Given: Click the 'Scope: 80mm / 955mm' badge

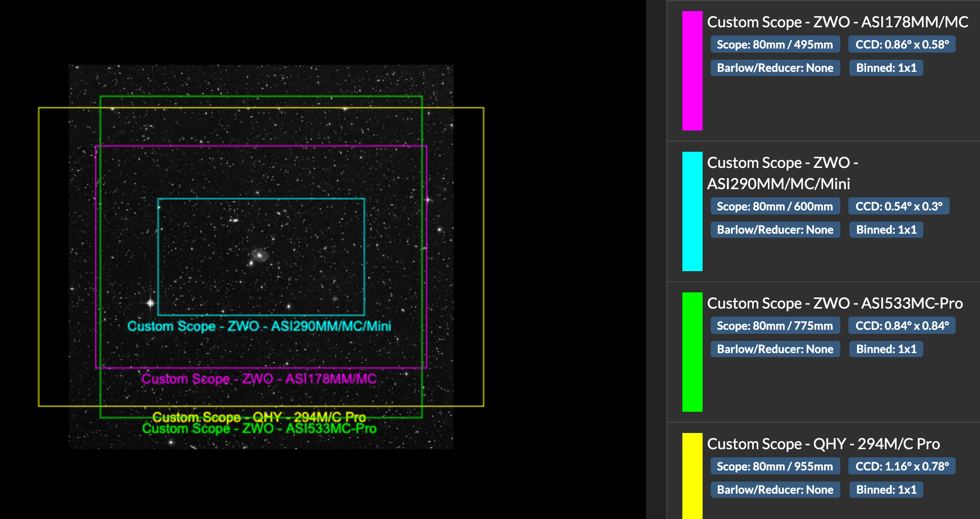Looking at the screenshot, I should [775, 466].
